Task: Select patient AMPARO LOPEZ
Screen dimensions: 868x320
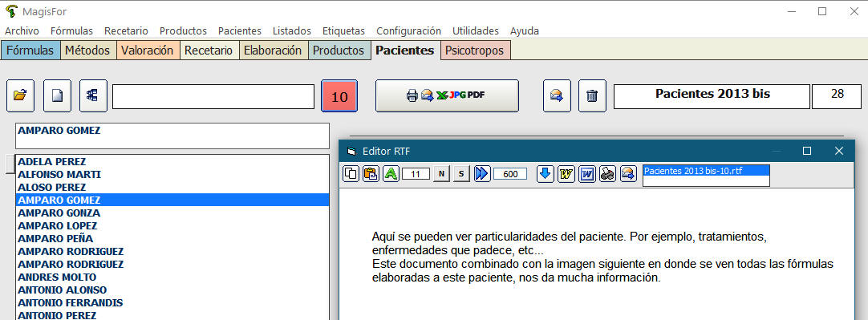Action: 172,225
